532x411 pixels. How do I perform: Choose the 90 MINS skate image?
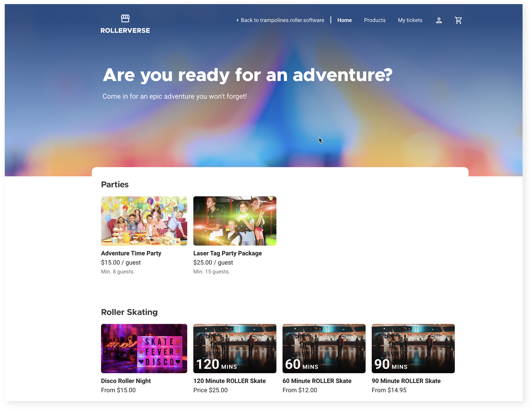pos(413,348)
